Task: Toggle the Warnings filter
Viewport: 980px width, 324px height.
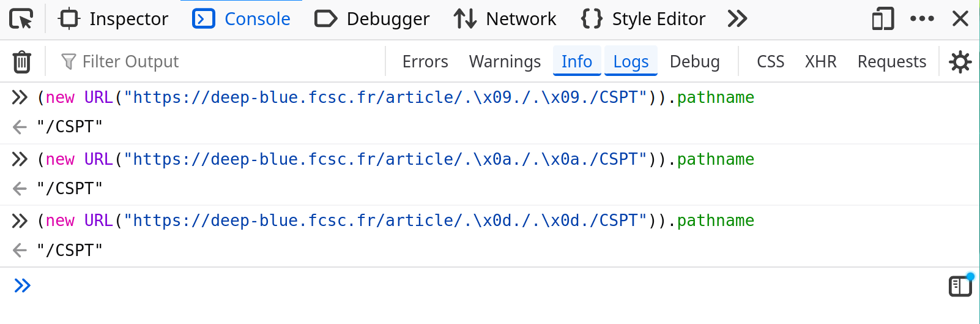Action: point(505,62)
